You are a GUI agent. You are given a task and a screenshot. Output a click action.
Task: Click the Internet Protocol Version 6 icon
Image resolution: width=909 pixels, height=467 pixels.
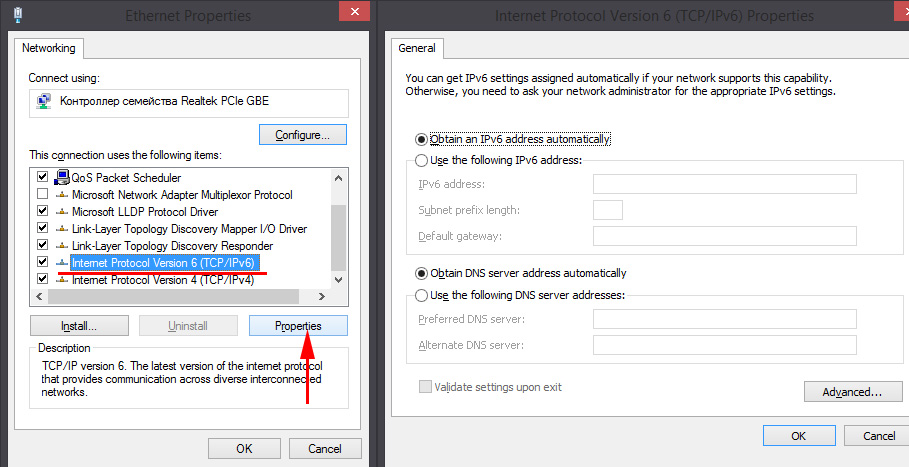(61, 263)
